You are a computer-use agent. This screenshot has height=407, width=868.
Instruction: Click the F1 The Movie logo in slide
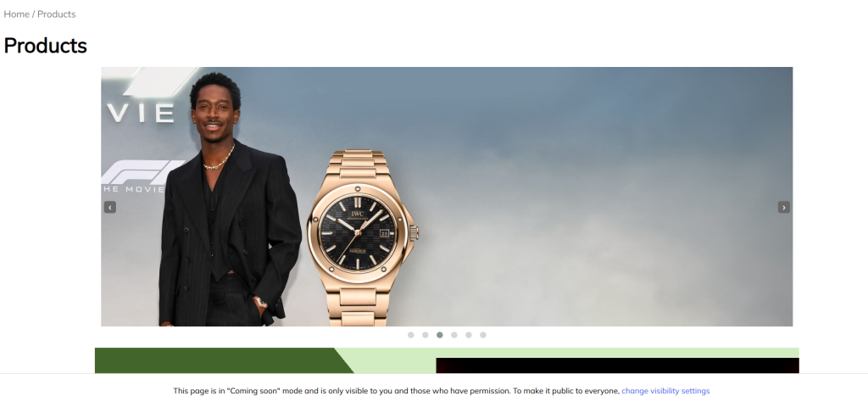click(140, 174)
